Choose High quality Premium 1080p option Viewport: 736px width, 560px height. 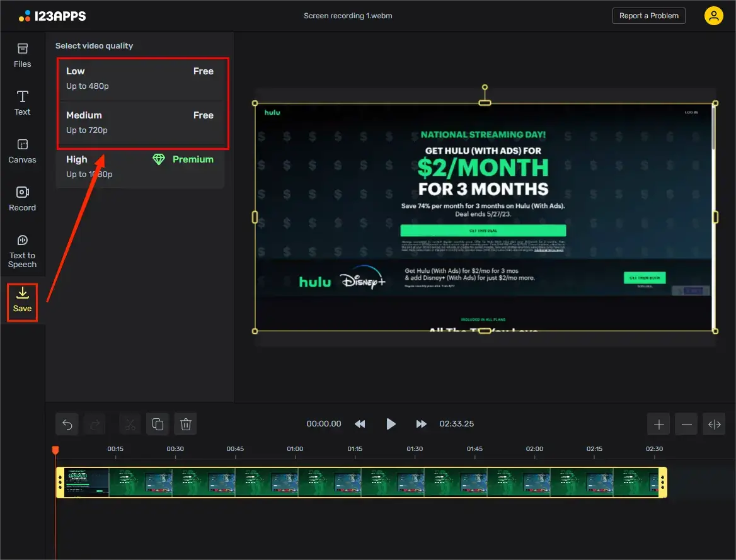140,167
